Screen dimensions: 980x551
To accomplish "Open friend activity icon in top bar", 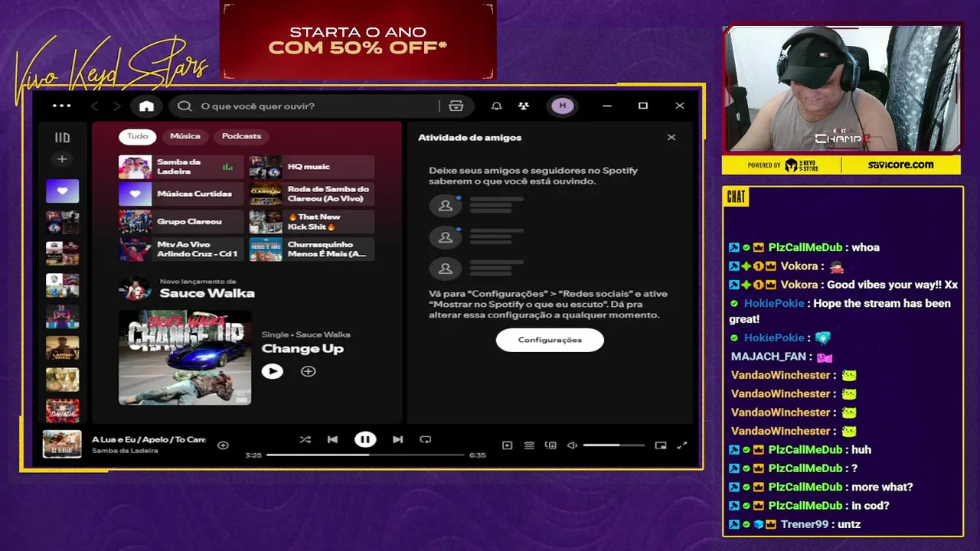I will [524, 106].
